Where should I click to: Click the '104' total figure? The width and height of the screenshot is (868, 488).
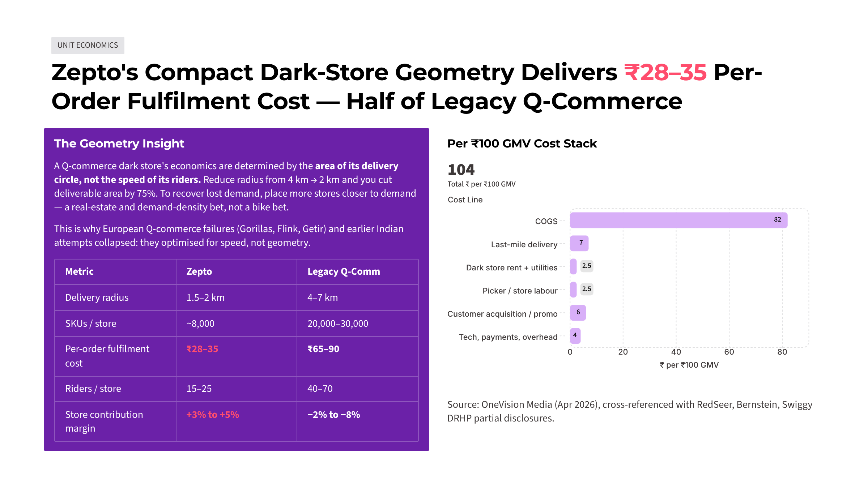(461, 170)
